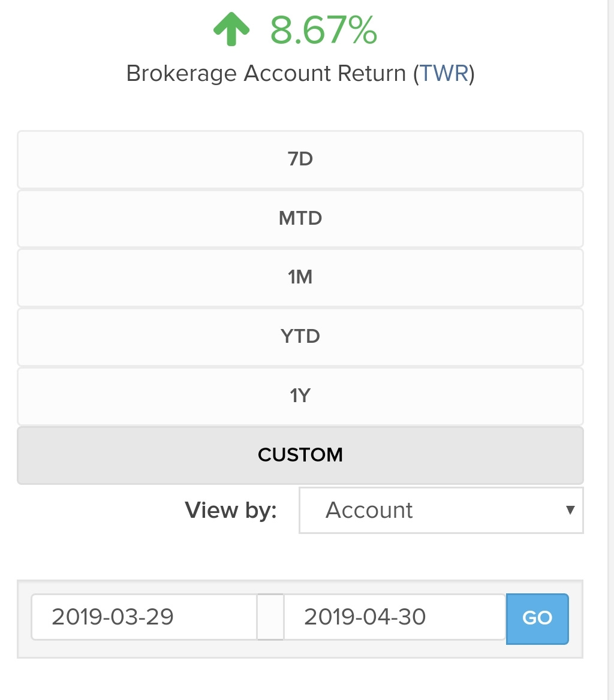Click the 8.67% return value
The height and width of the screenshot is (700, 614).
click(x=324, y=30)
